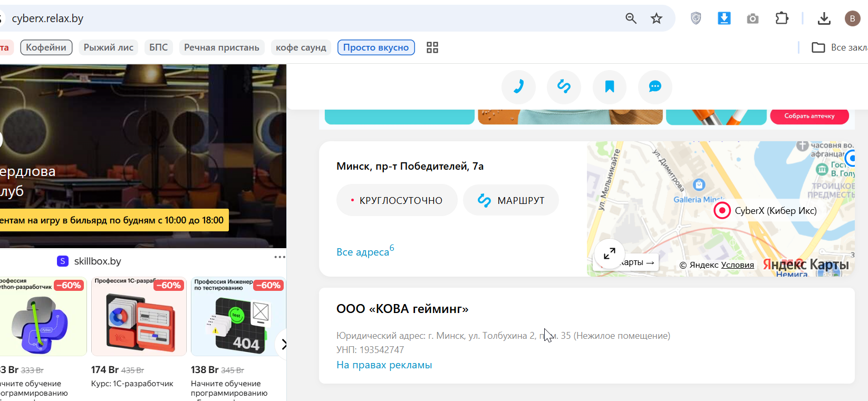Click the route icon in top action bar
The height and width of the screenshot is (401, 868).
click(564, 86)
